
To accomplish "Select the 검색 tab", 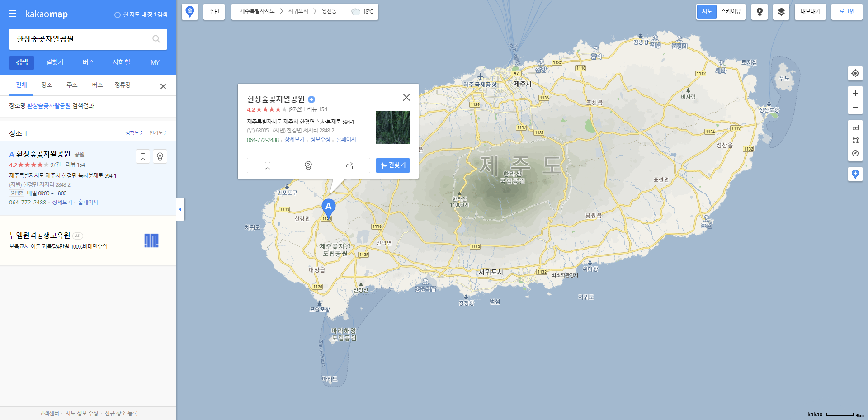I will pyautogui.click(x=22, y=62).
